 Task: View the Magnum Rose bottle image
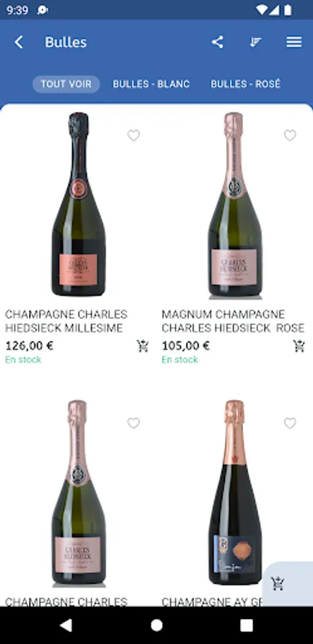[x=234, y=205]
